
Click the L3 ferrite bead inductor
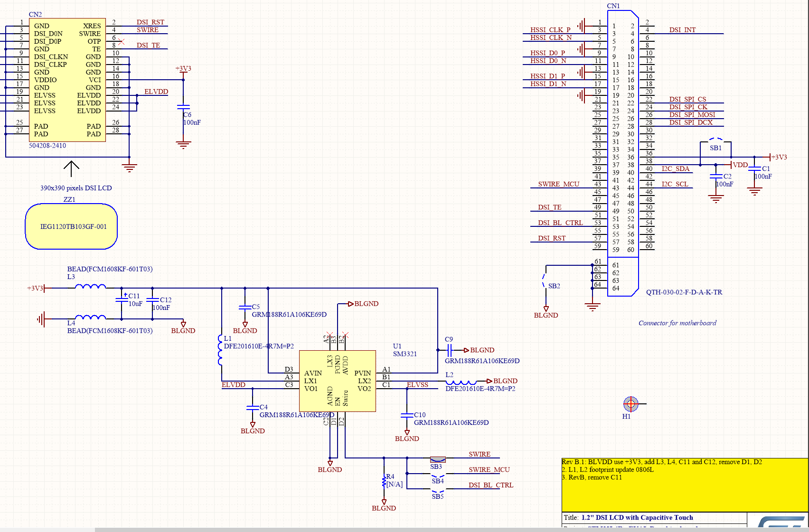tap(90, 287)
